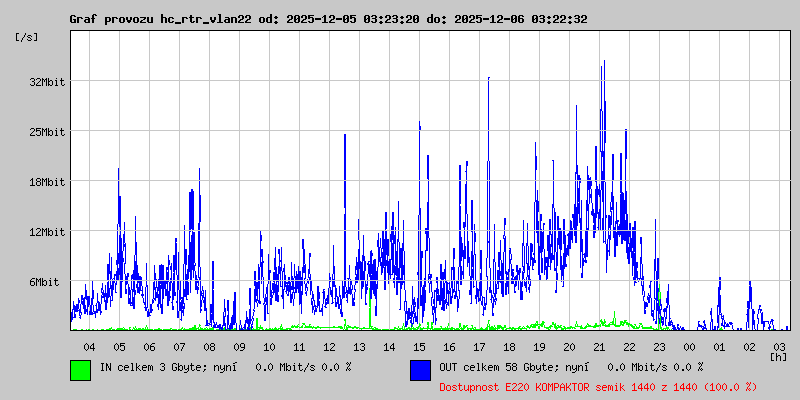Click hour label 08 on x-axis
The height and width of the screenshot is (400, 800).
click(209, 347)
